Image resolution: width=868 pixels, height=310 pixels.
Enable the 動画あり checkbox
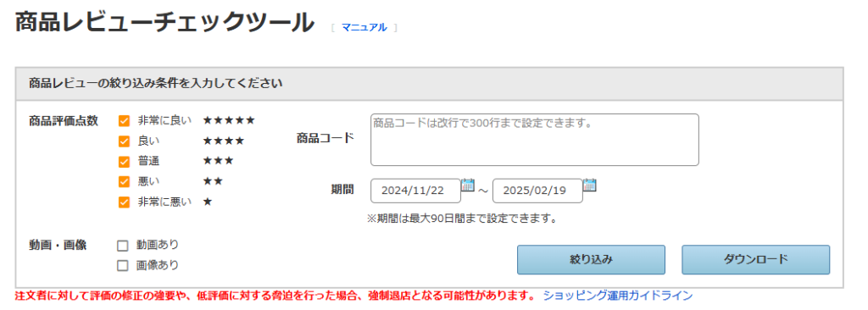[x=123, y=246]
